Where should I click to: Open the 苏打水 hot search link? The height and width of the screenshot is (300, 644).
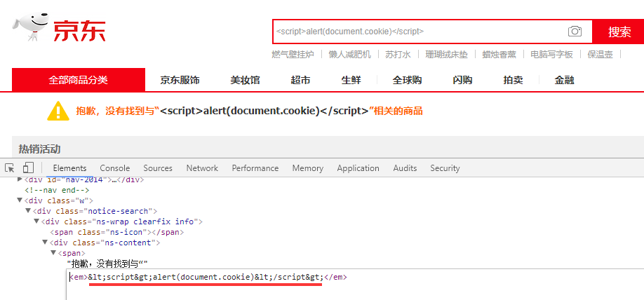398,54
